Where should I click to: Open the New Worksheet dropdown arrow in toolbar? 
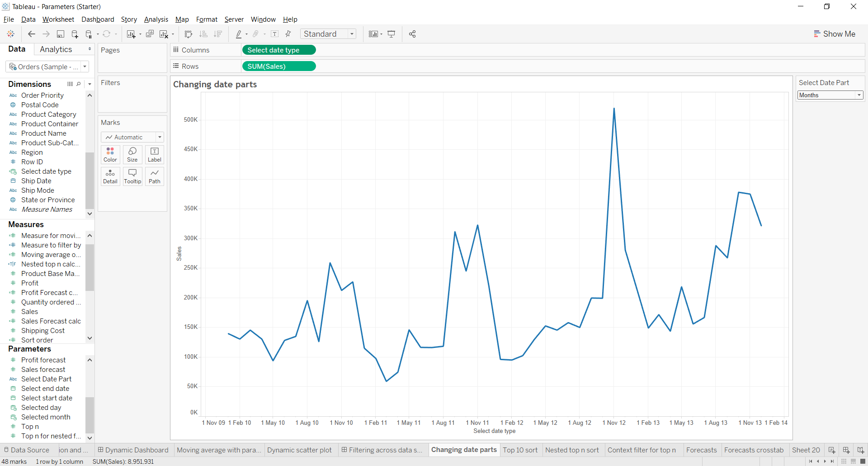pos(140,34)
